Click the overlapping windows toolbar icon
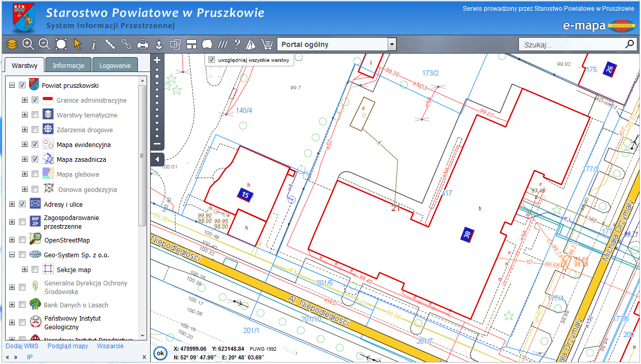Screen dimensions: 641x364 [x=175, y=44]
